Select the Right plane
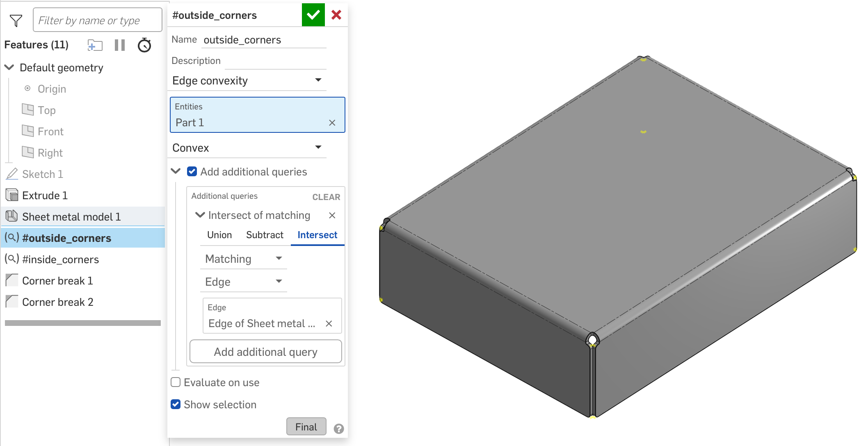The image size is (868, 446). [x=50, y=153]
